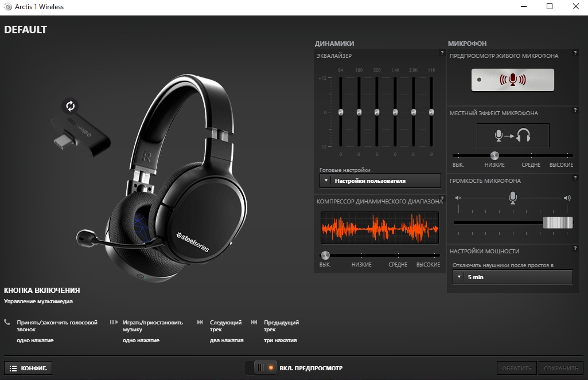Open help for live microphone preview
The width and height of the screenshot is (588, 380).
tap(575, 53)
